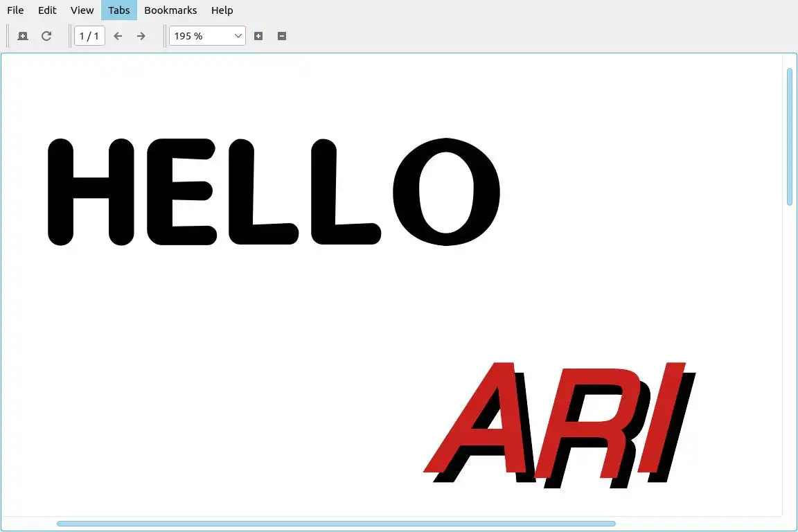Open the File menu
The image size is (798, 532).
[15, 10]
